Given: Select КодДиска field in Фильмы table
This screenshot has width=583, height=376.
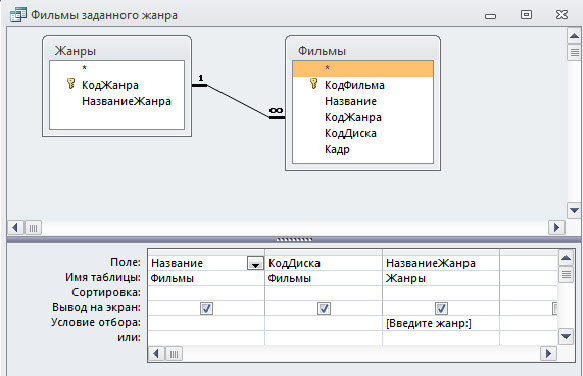Looking at the screenshot, I should coord(351,133).
